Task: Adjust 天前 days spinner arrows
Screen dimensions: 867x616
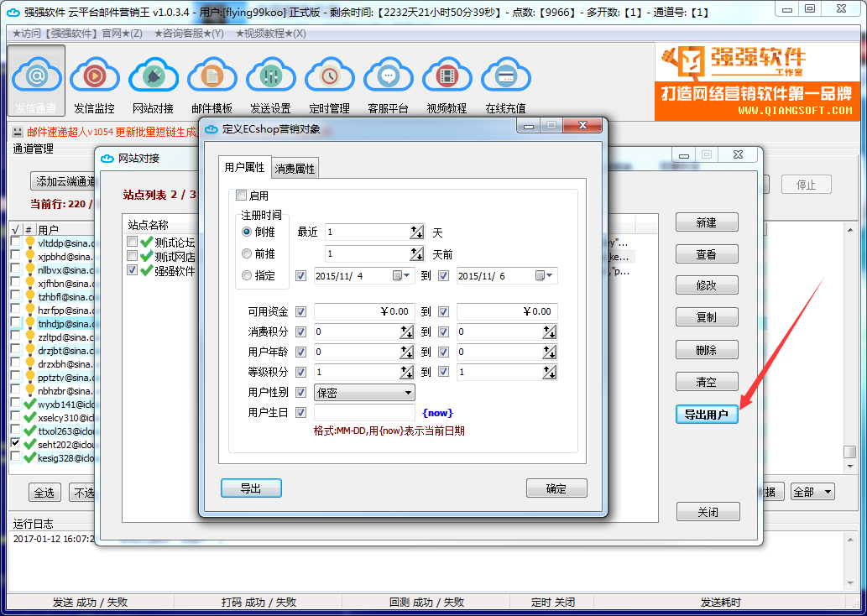Action: click(417, 253)
